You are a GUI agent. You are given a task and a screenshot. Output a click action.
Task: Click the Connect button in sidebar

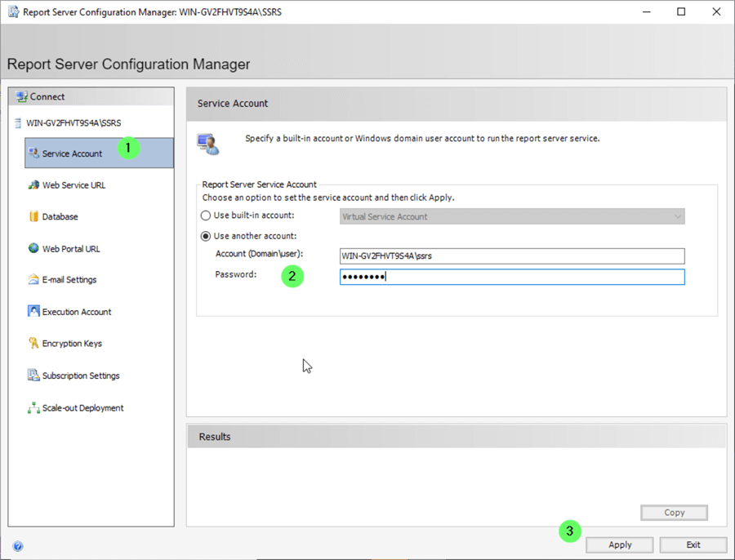point(47,96)
